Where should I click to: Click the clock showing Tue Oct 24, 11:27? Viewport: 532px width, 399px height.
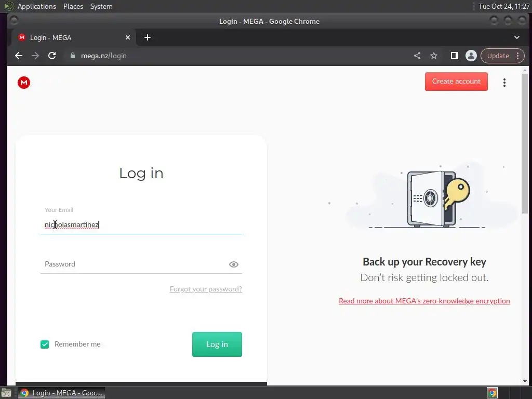pos(503,6)
